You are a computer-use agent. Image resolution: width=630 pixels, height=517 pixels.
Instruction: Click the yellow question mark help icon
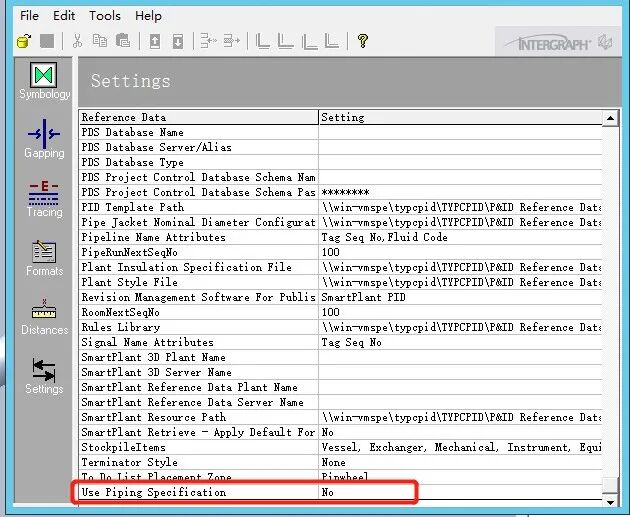click(x=363, y=41)
